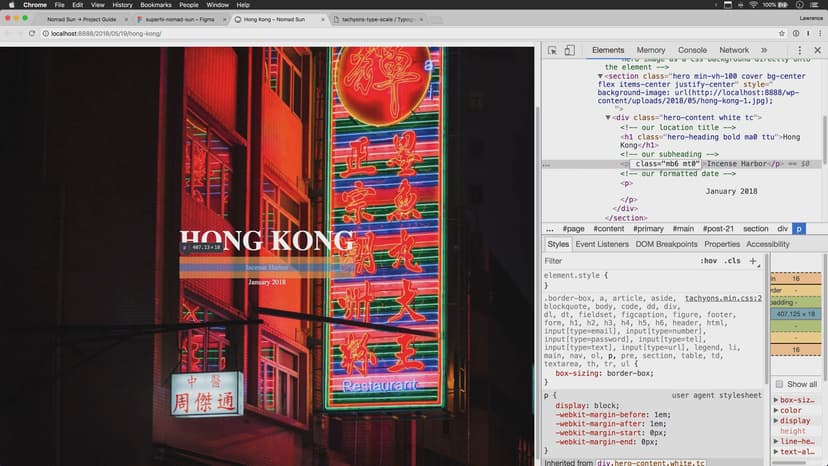The image size is (828, 466).
Task: Close the DevTools panel
Action: [x=817, y=50]
